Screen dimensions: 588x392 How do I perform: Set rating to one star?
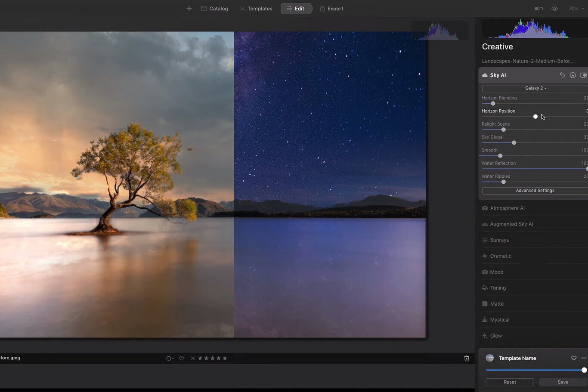point(200,358)
